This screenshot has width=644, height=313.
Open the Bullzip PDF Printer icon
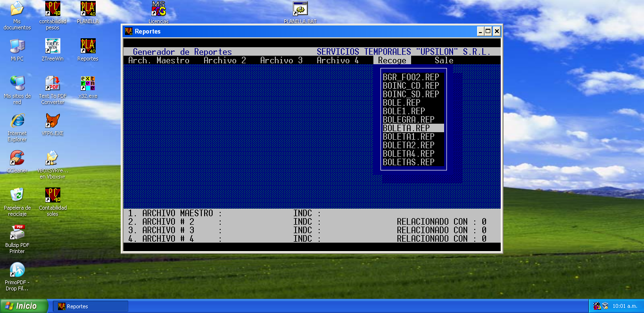click(17, 239)
